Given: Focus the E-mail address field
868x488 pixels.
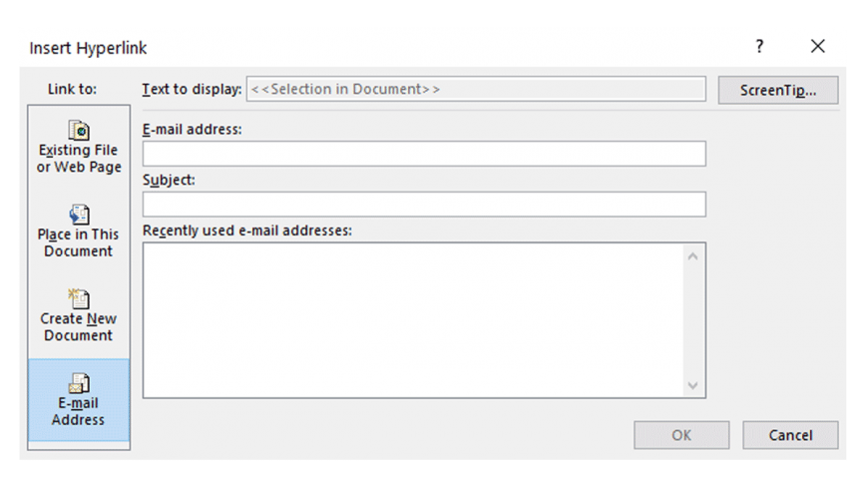Looking at the screenshot, I should point(424,154).
